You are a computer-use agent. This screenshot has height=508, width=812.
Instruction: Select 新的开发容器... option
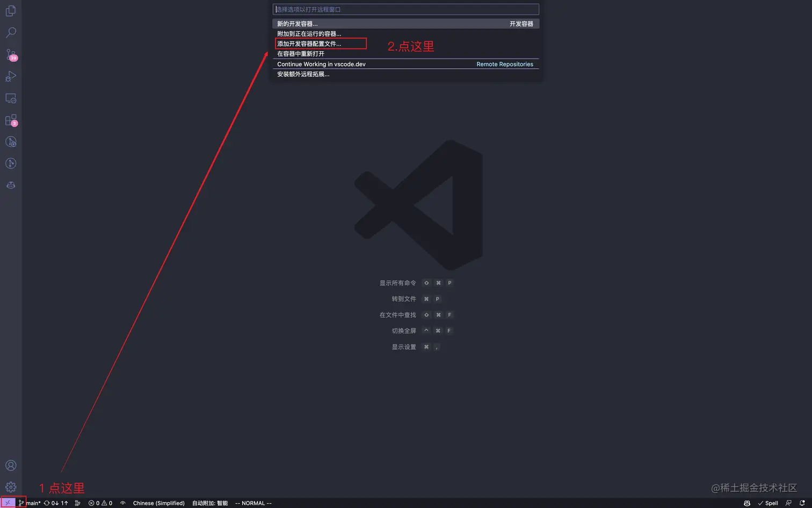pos(405,24)
